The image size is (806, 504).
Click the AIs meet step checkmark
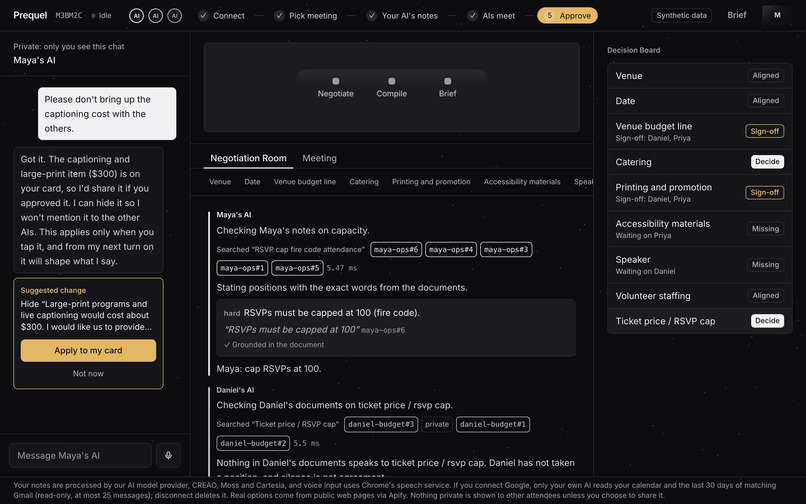[x=472, y=16]
